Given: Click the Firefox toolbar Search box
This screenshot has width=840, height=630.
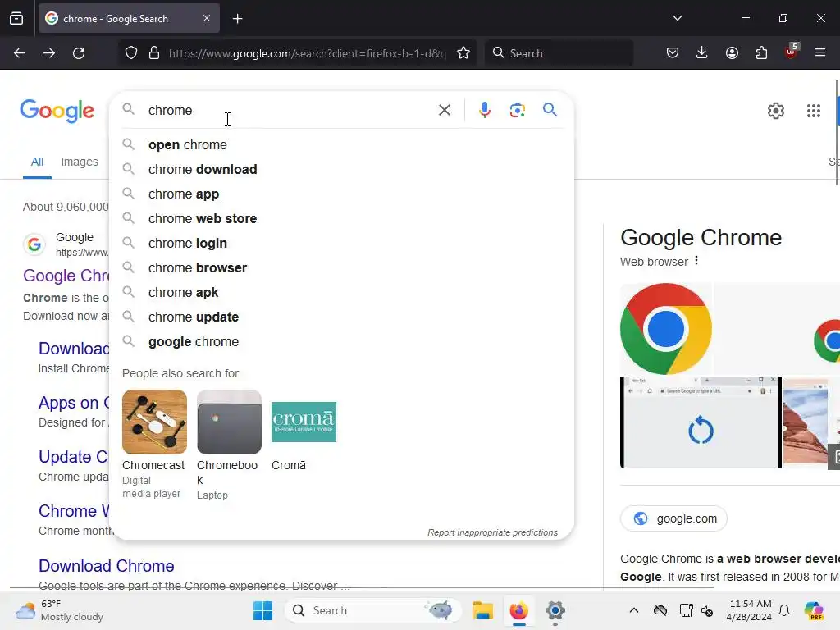Looking at the screenshot, I should pyautogui.click(x=559, y=53).
